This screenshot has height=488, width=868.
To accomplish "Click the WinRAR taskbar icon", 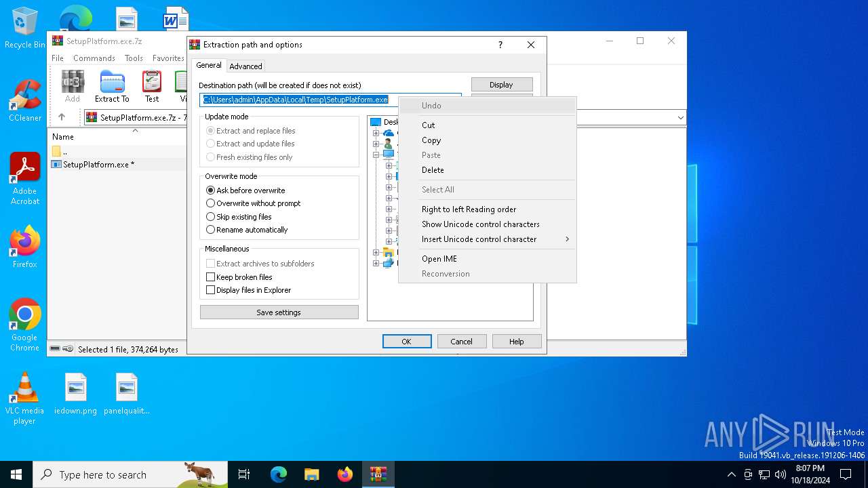I will [378, 474].
